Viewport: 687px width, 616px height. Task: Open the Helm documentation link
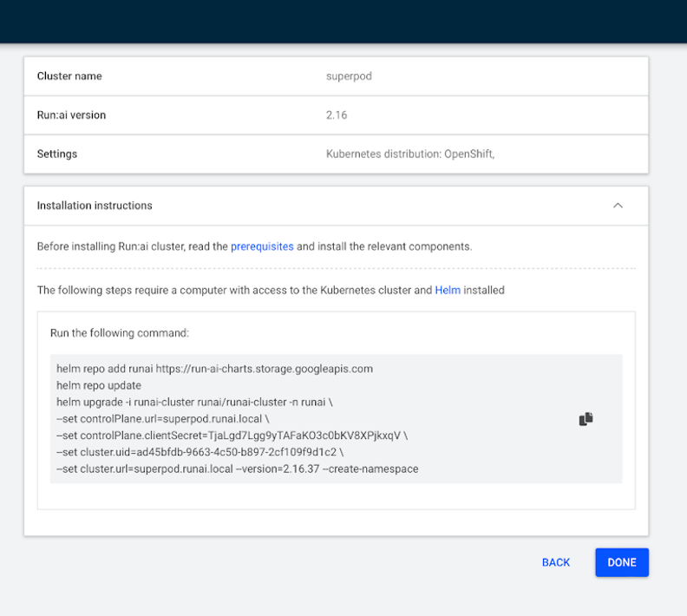448,290
